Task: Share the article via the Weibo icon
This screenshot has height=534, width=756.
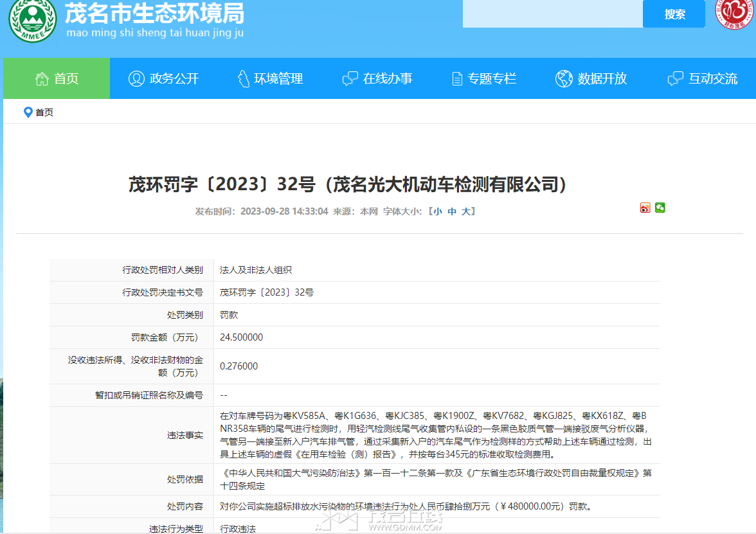Action: click(645, 208)
